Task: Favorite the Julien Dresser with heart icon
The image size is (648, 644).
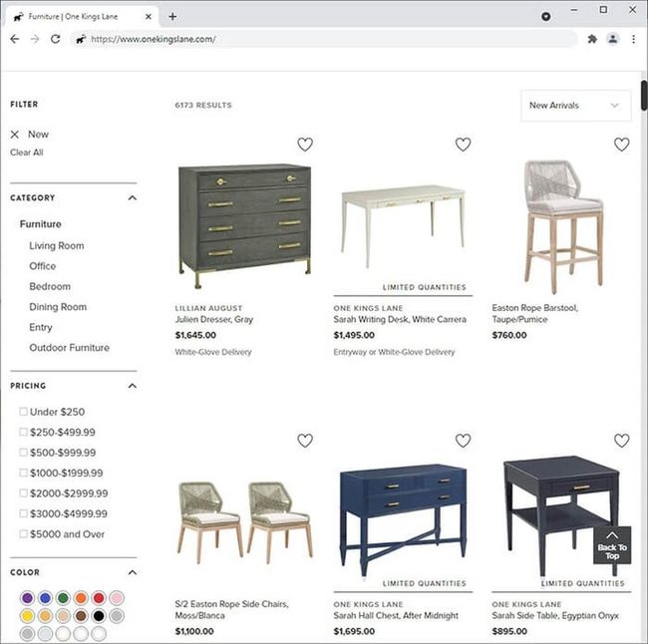Action: (305, 145)
